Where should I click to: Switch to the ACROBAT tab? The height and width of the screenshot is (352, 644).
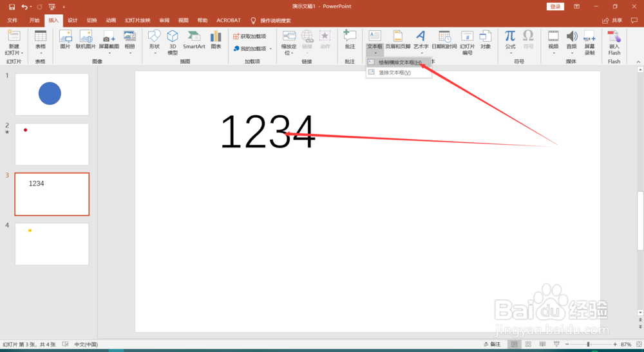[x=229, y=20]
